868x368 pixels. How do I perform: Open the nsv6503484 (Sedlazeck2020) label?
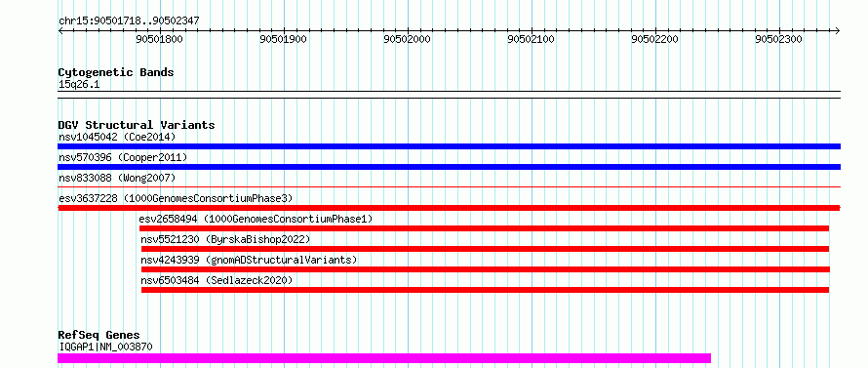tap(217, 280)
